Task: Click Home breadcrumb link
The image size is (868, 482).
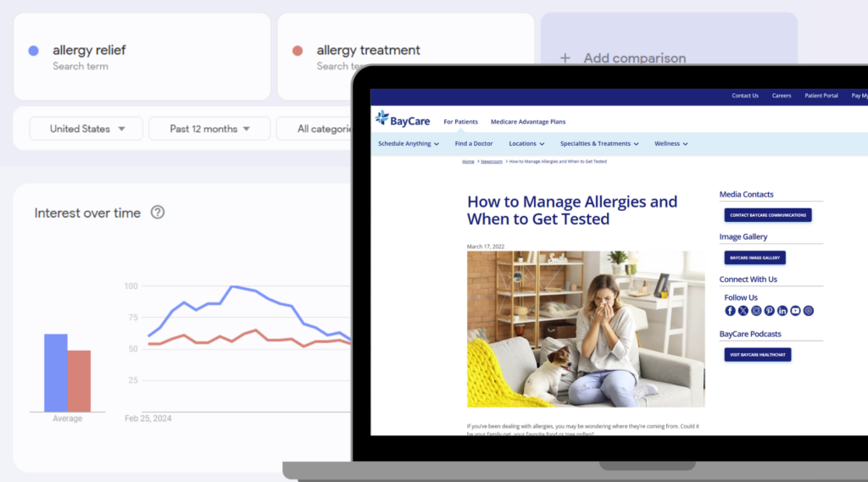Action: 468,162
